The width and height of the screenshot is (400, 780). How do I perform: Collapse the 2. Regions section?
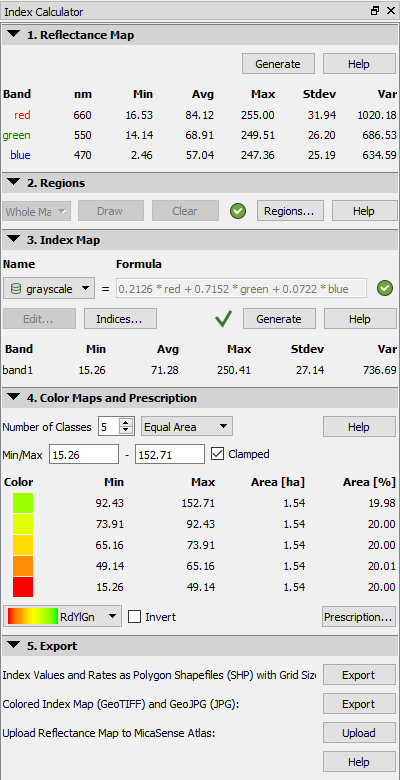14,183
